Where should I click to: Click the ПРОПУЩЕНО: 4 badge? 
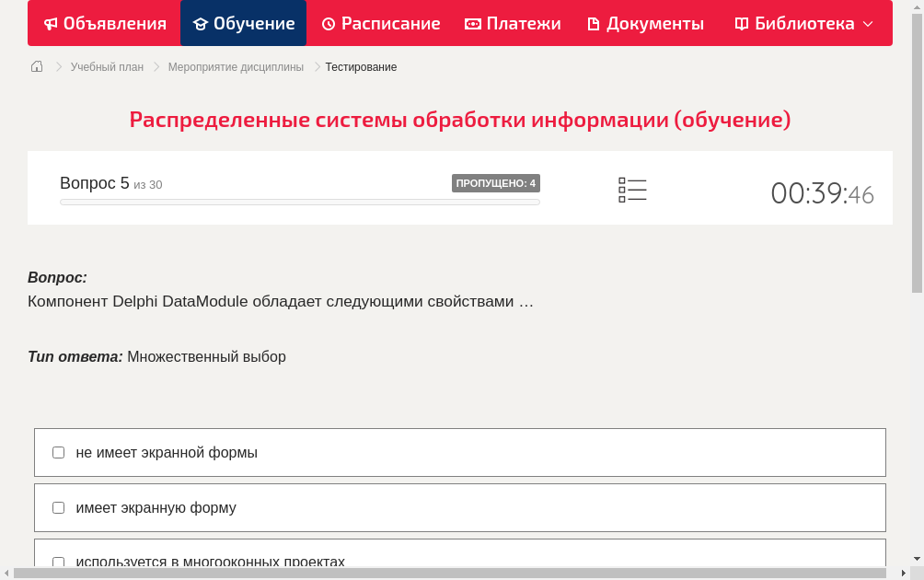pyautogui.click(x=496, y=183)
